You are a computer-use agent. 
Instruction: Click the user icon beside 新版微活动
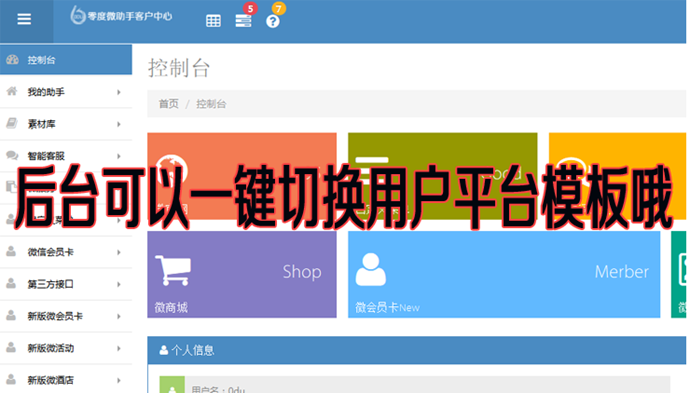click(11, 347)
